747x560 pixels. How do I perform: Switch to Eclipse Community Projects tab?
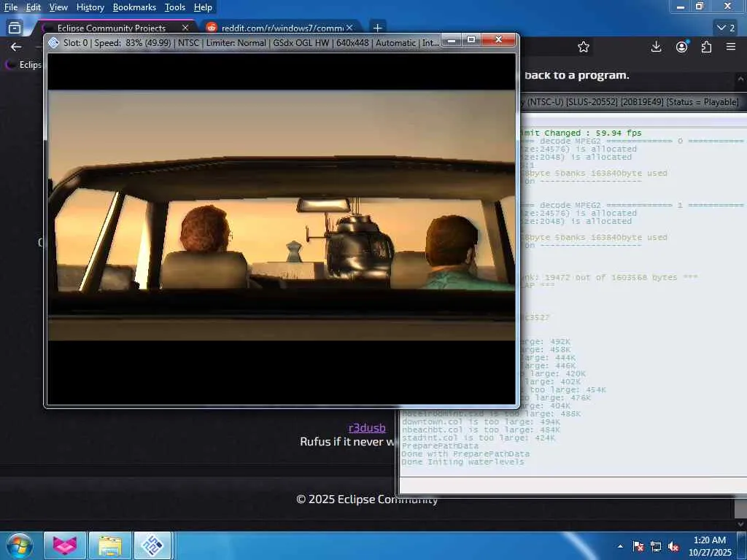111,28
